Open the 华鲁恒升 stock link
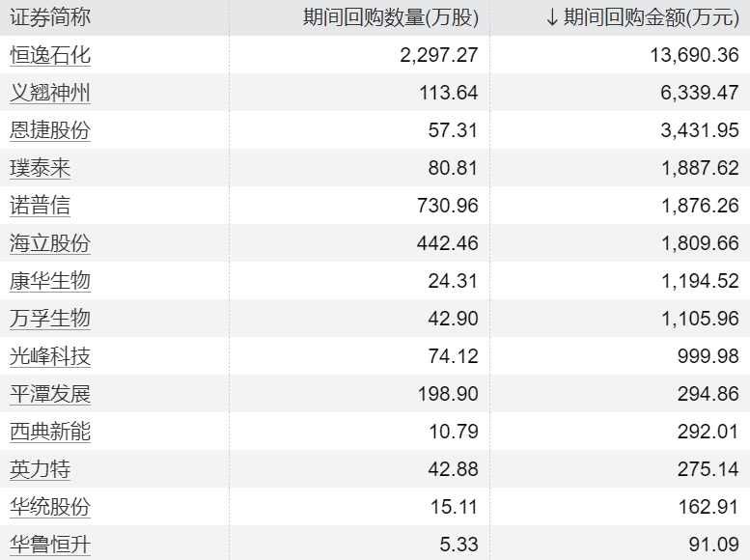750x560 pixels. pyautogui.click(x=50, y=545)
